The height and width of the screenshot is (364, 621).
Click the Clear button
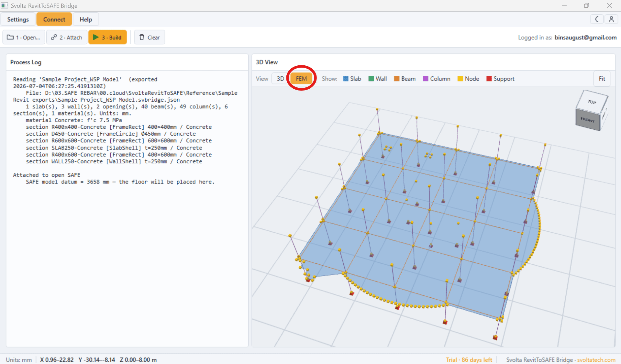(150, 38)
